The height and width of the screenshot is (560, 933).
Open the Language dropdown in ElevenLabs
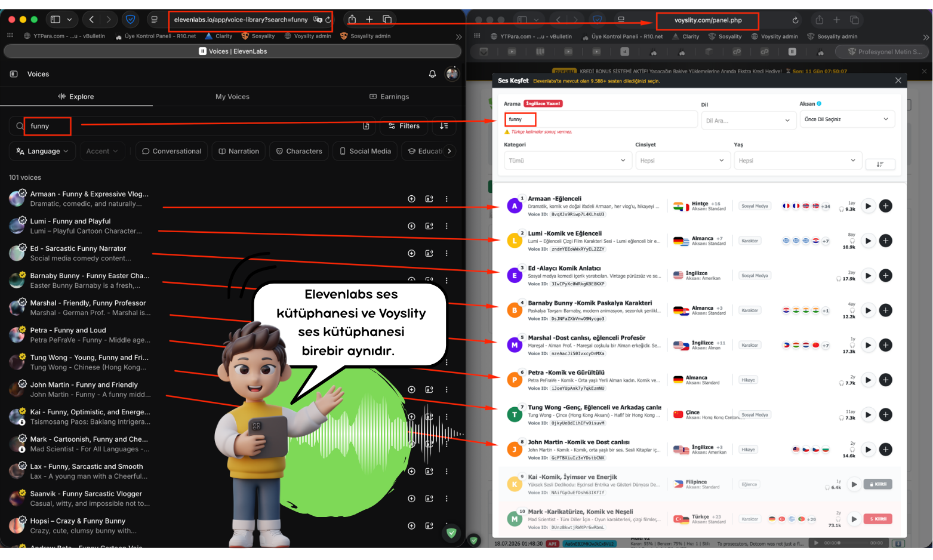(x=42, y=151)
